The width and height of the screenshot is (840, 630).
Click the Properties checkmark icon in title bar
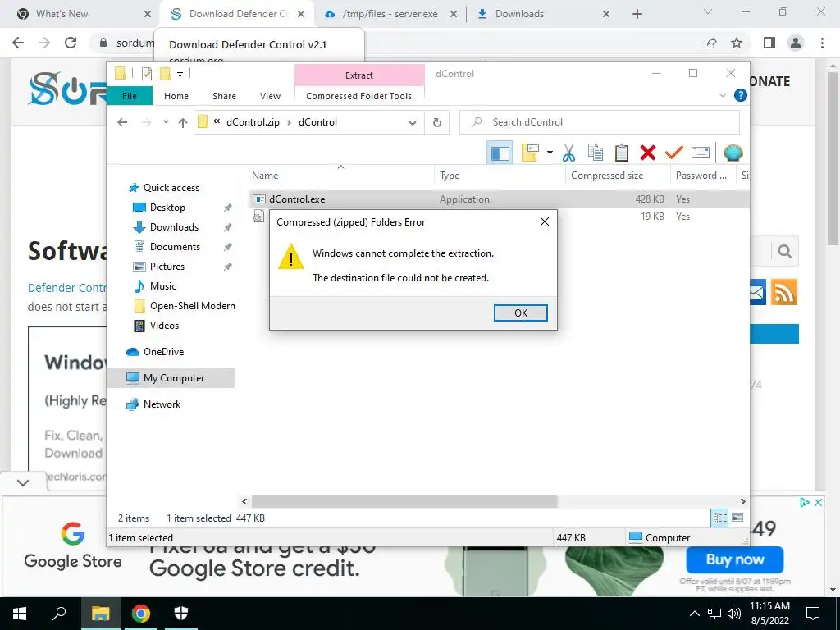[x=146, y=74]
